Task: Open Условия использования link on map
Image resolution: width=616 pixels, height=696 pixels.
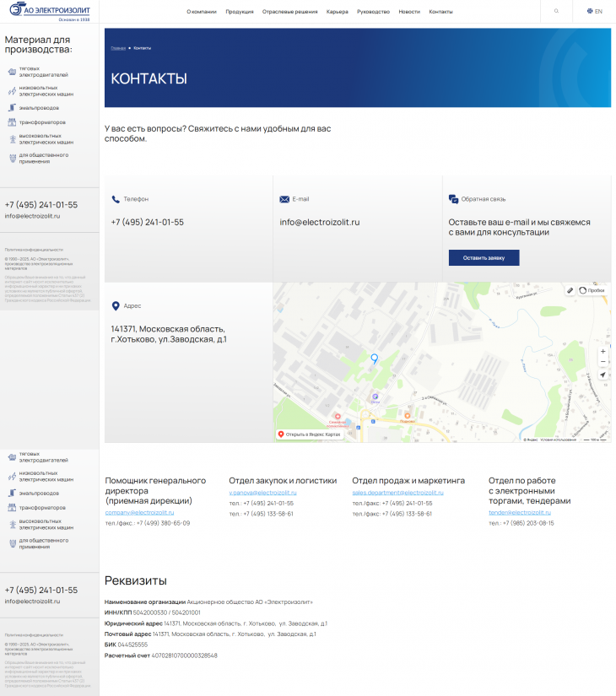Action: pos(558,440)
